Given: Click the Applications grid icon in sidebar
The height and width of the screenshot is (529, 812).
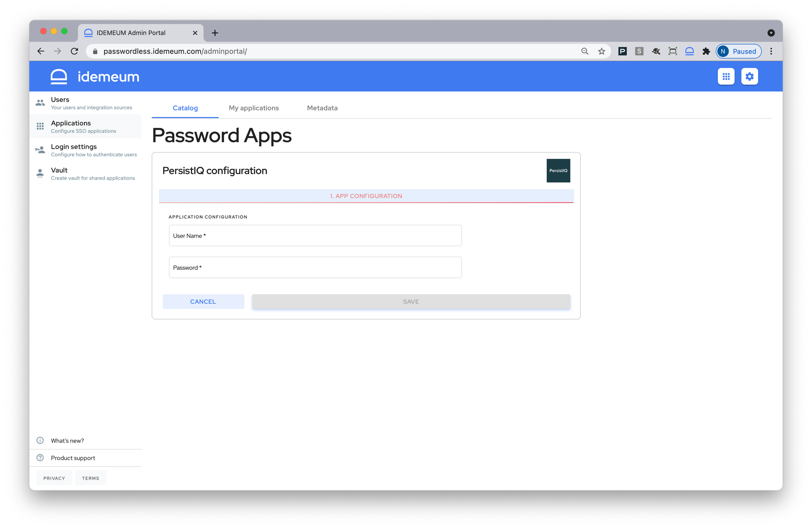Looking at the screenshot, I should [x=40, y=126].
